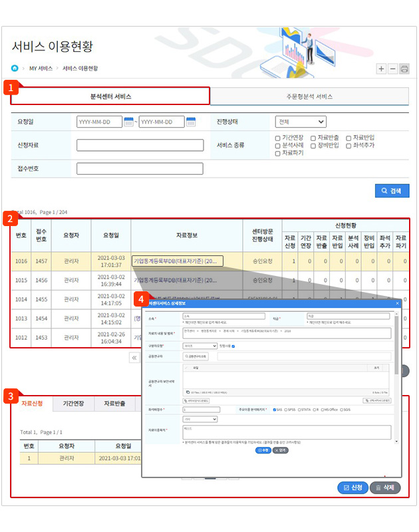Click the 자료이용목적 textarea in popup
The height and width of the screenshot is (532, 419).
click(287, 433)
